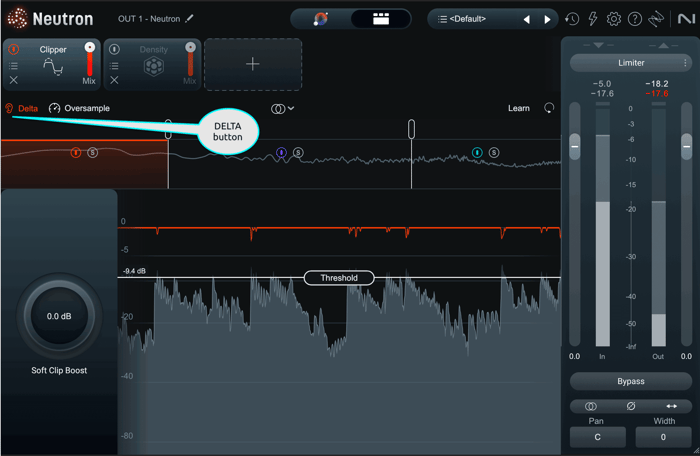The image size is (700, 456).
Task: Open the Density module preset list icon
Action: coord(114,66)
